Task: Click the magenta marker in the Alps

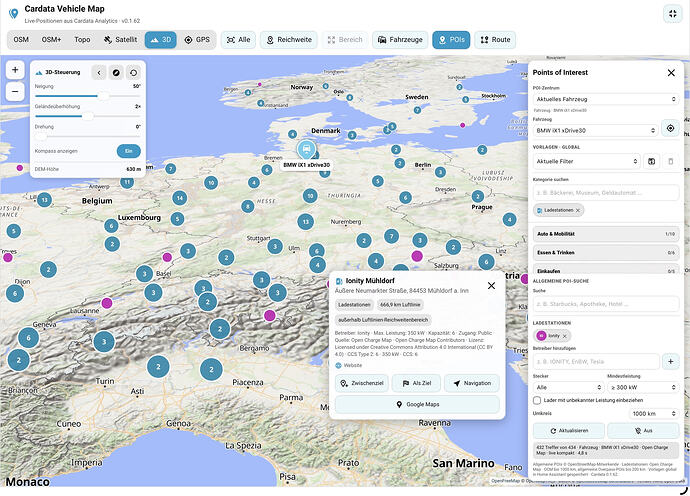Action: [x=269, y=315]
